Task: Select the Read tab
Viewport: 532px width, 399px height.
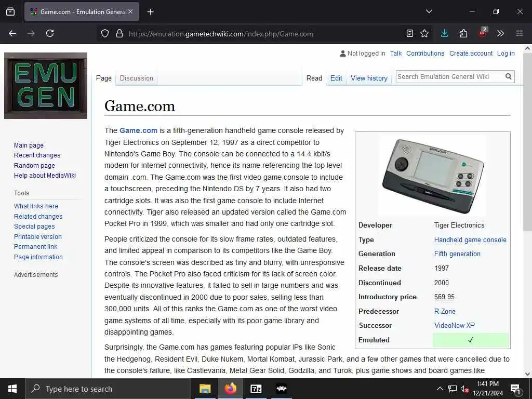Action: (314, 78)
